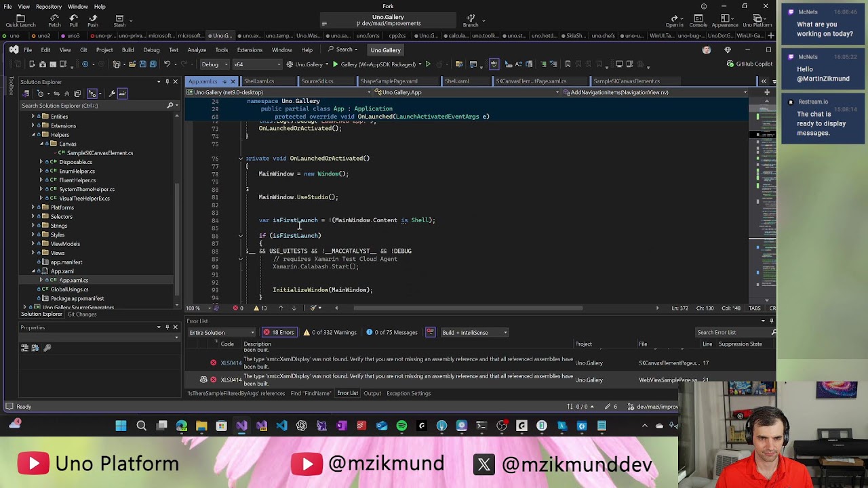
Task: Expand the Entities folder
Action: tap(33, 117)
